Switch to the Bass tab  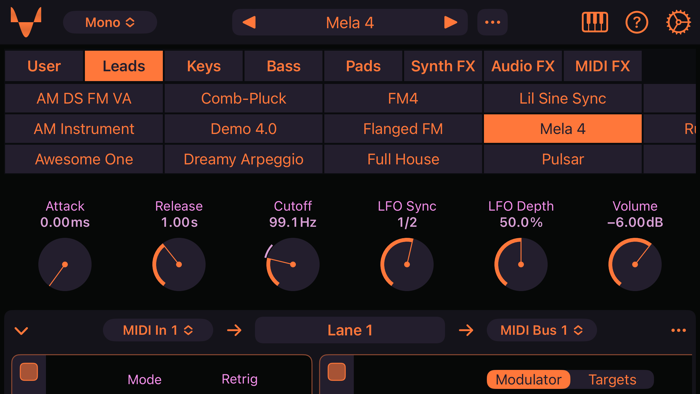click(283, 66)
